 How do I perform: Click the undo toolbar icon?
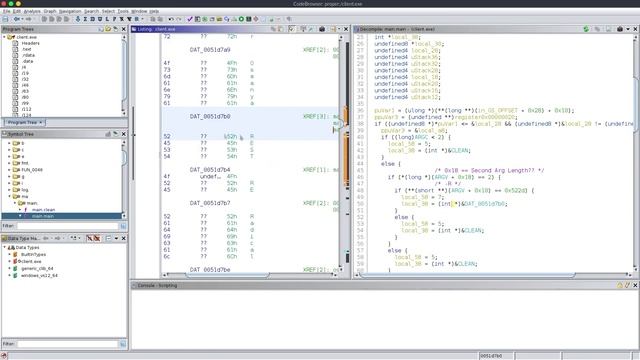(x=171, y=19)
